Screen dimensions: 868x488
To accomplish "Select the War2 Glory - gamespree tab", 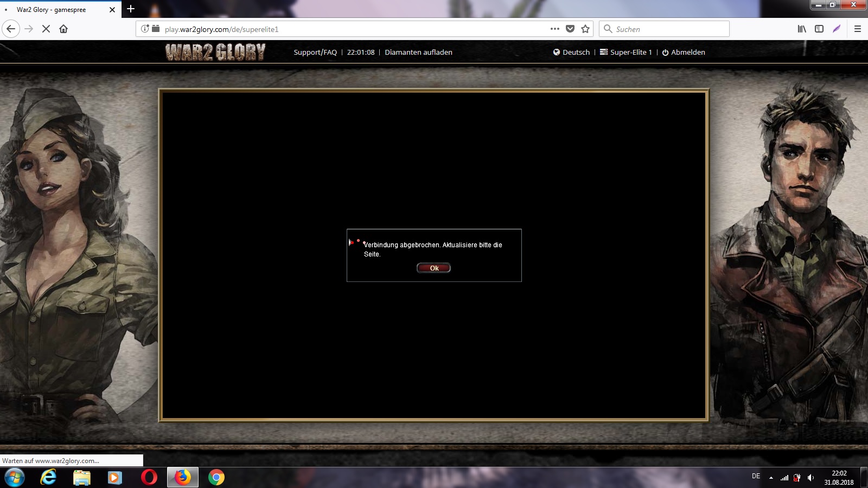I will 61,9.
